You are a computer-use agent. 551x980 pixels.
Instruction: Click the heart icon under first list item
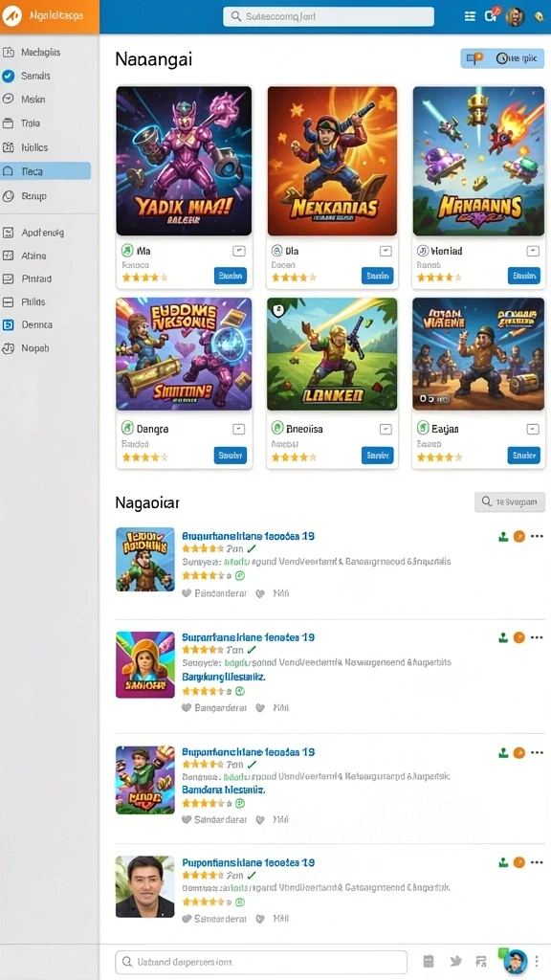coord(187,593)
